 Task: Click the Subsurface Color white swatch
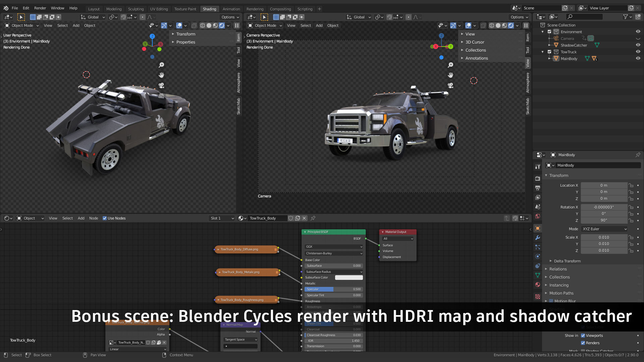(x=349, y=278)
